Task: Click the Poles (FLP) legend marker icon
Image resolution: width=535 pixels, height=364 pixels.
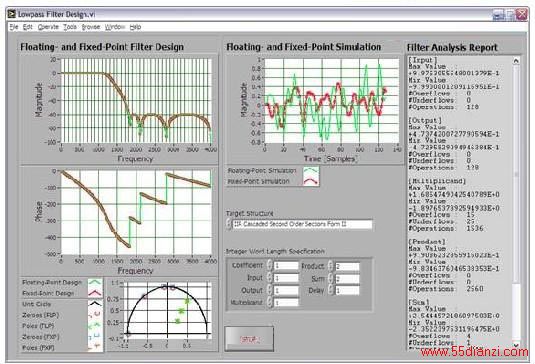Action: click(95, 326)
